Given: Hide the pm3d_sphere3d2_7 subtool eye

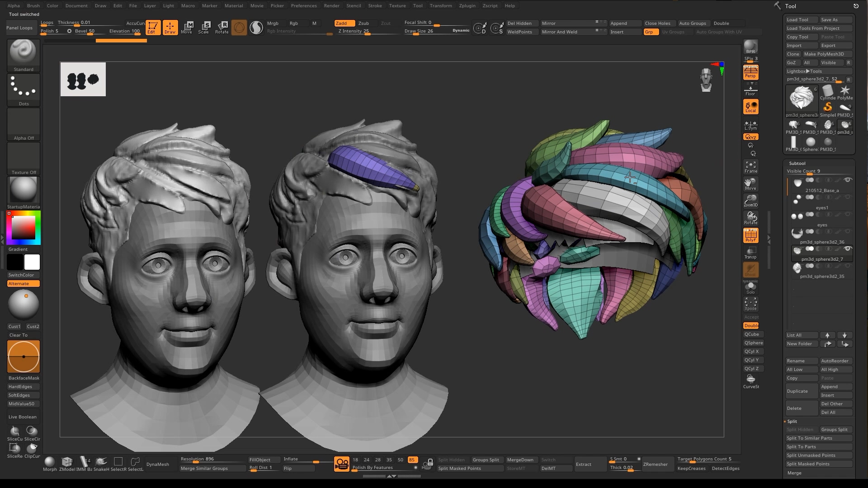Looking at the screenshot, I should point(848,249).
